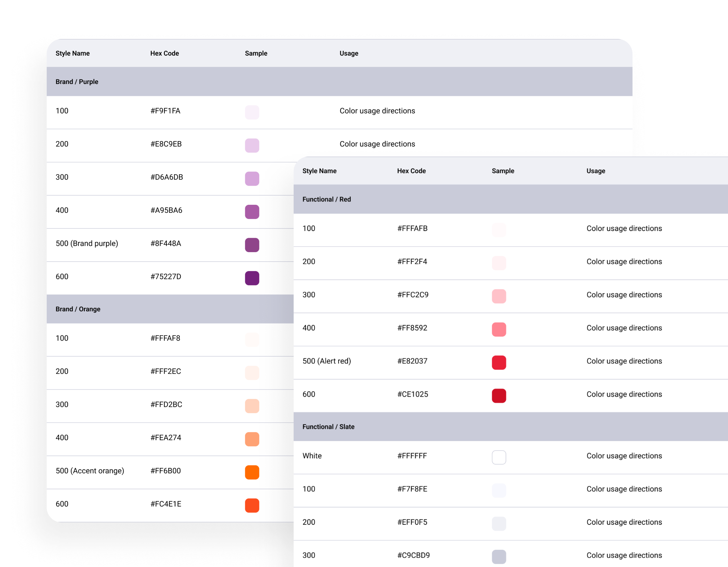Click the Accent orange #FF6B00 swatch

tap(252, 472)
